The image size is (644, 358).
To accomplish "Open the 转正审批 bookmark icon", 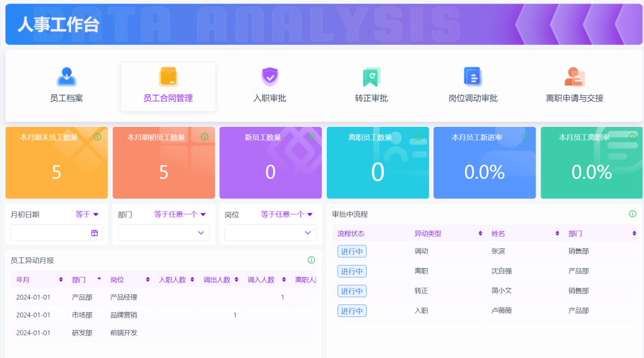I will [371, 77].
